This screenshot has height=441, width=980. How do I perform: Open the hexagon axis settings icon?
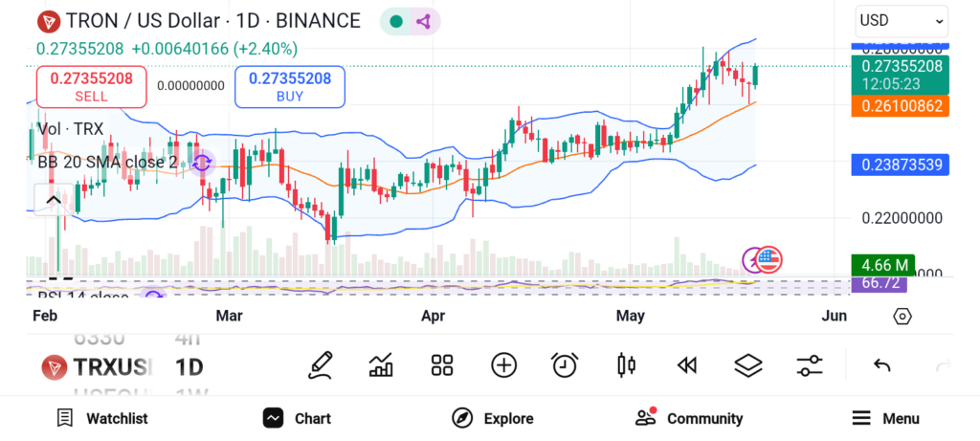pos(902,316)
